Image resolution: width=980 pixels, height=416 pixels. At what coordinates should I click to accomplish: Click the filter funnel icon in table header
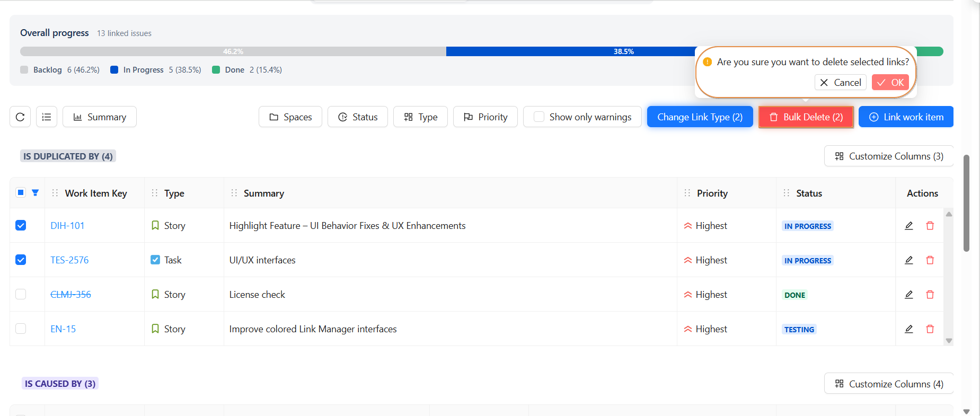(x=36, y=193)
